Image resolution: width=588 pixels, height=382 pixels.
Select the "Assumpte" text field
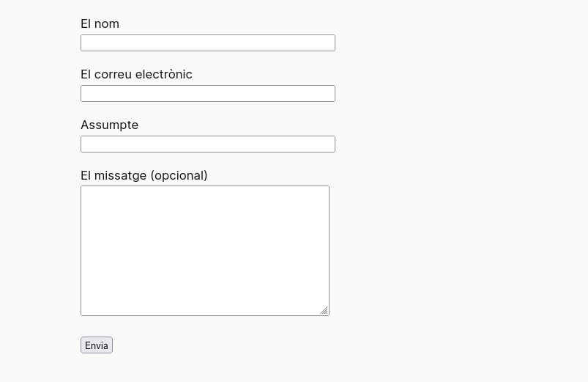(207, 144)
